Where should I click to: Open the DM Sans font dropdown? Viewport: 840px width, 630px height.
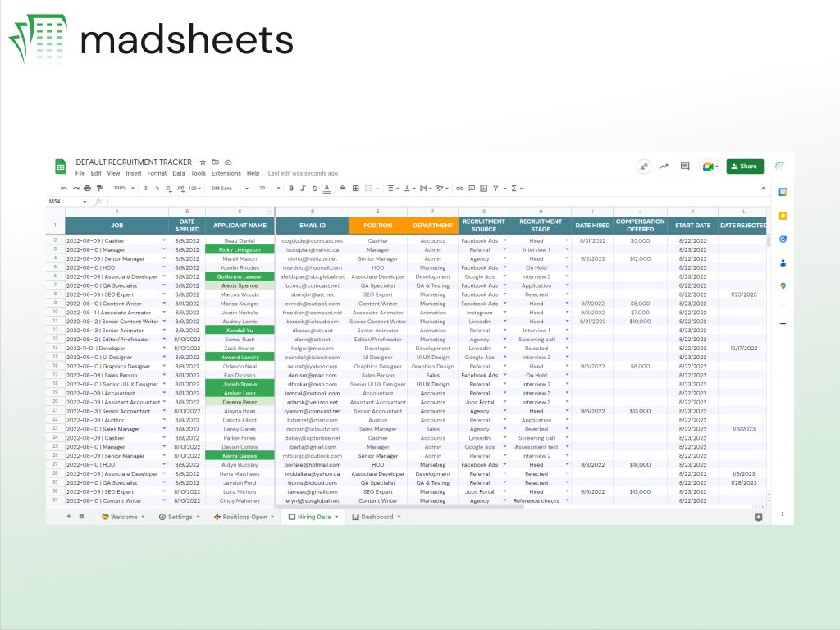[228, 188]
